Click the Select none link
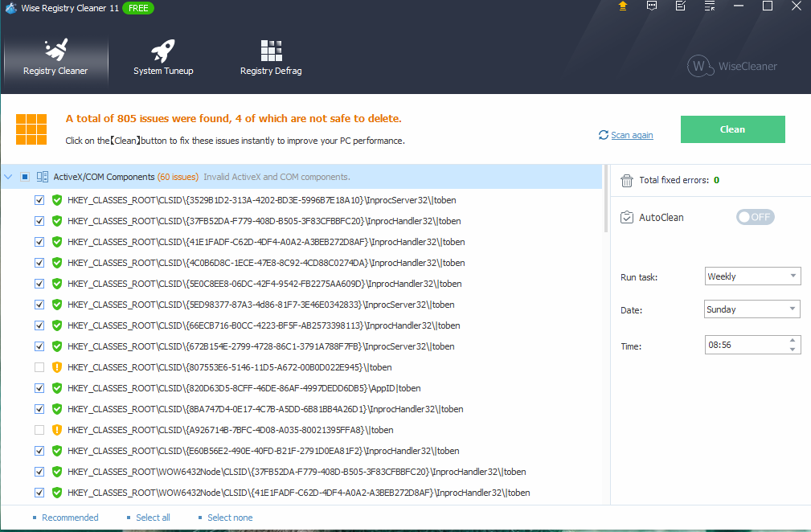 (x=230, y=518)
